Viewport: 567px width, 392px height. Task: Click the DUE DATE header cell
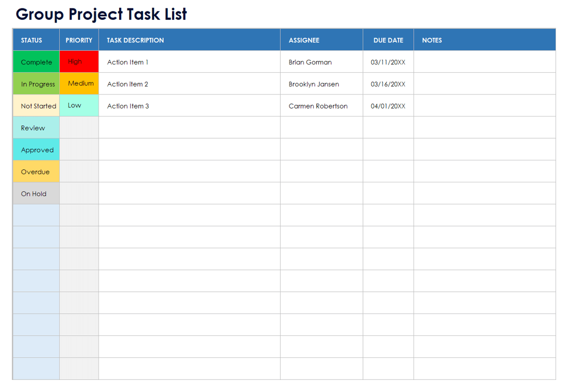[388, 40]
